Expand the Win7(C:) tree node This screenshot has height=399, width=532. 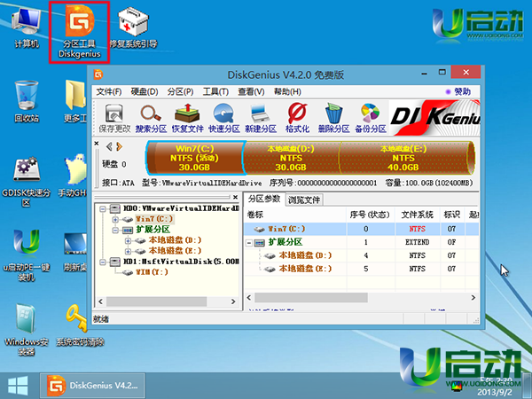pos(115,220)
